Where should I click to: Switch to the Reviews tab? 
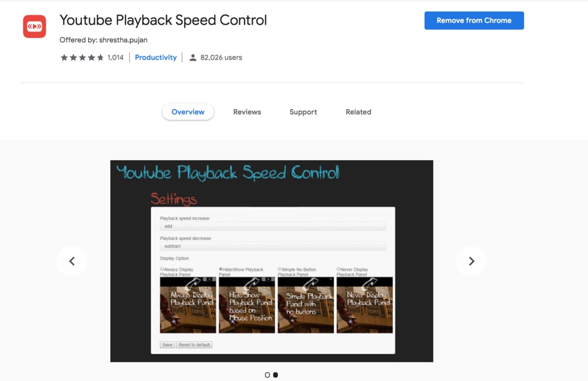point(247,112)
